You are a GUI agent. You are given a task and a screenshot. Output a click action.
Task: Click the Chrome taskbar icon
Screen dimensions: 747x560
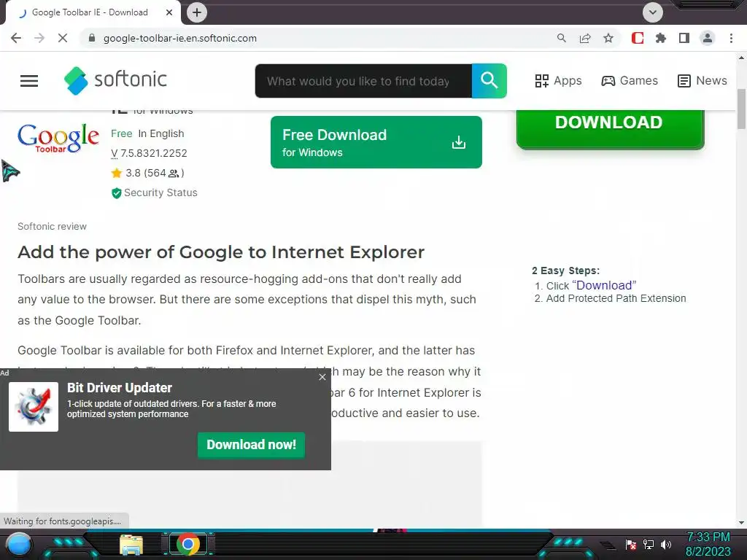(188, 544)
